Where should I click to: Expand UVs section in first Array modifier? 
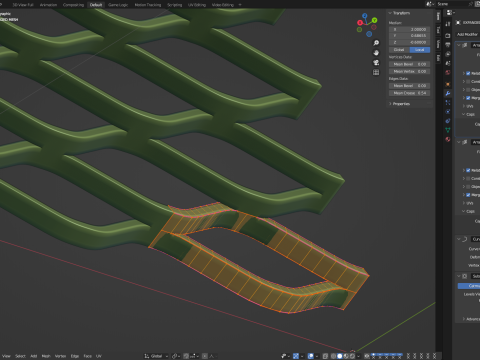(464, 106)
